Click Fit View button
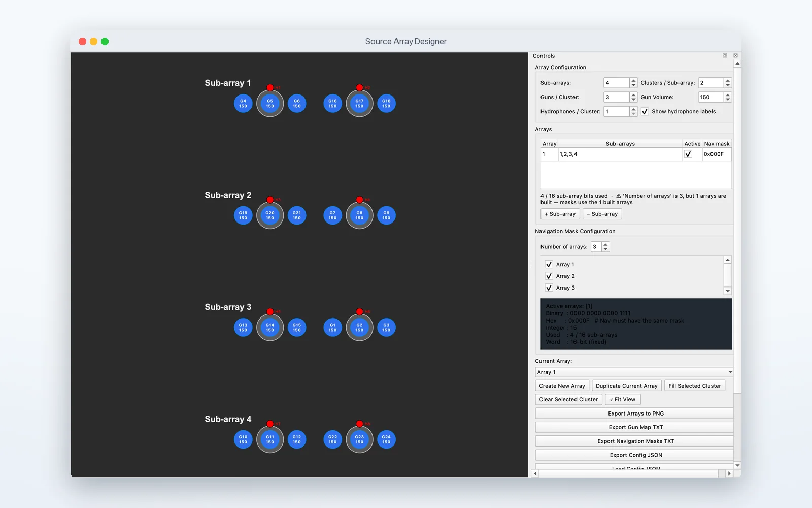This screenshot has height=508, width=812. pyautogui.click(x=623, y=400)
